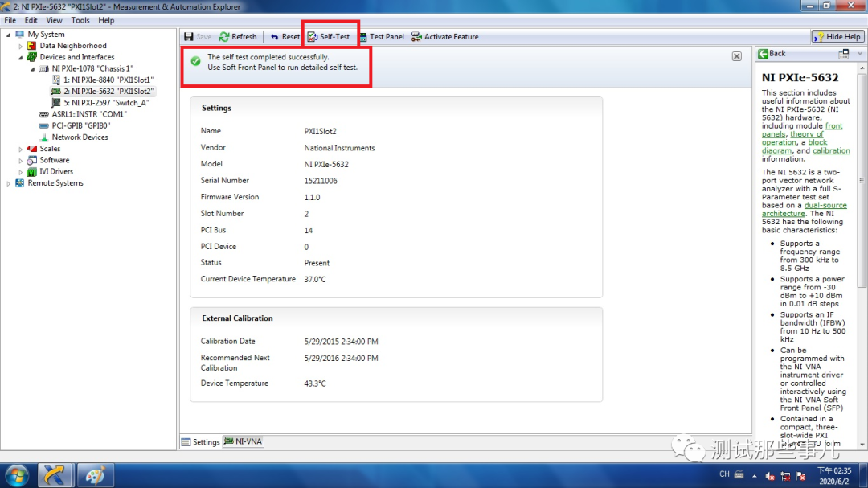
Task: Select My System computer icon
Action: [20, 35]
